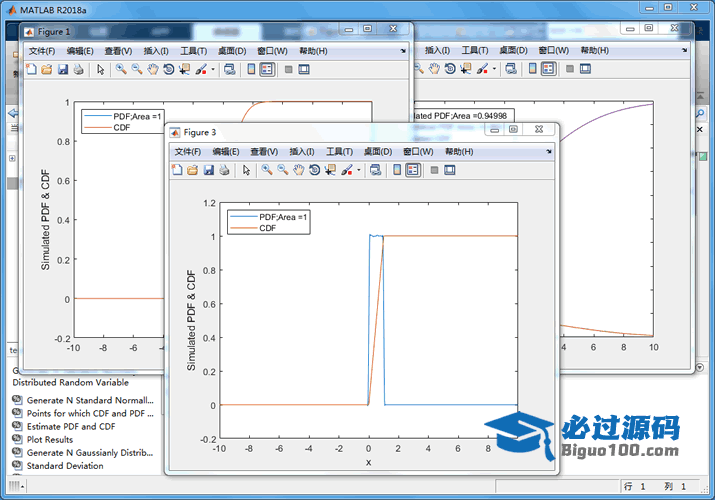The height and width of the screenshot is (500, 715).
Task: Click dock arrow at Figure 3 menu bar end
Action: click(x=549, y=151)
